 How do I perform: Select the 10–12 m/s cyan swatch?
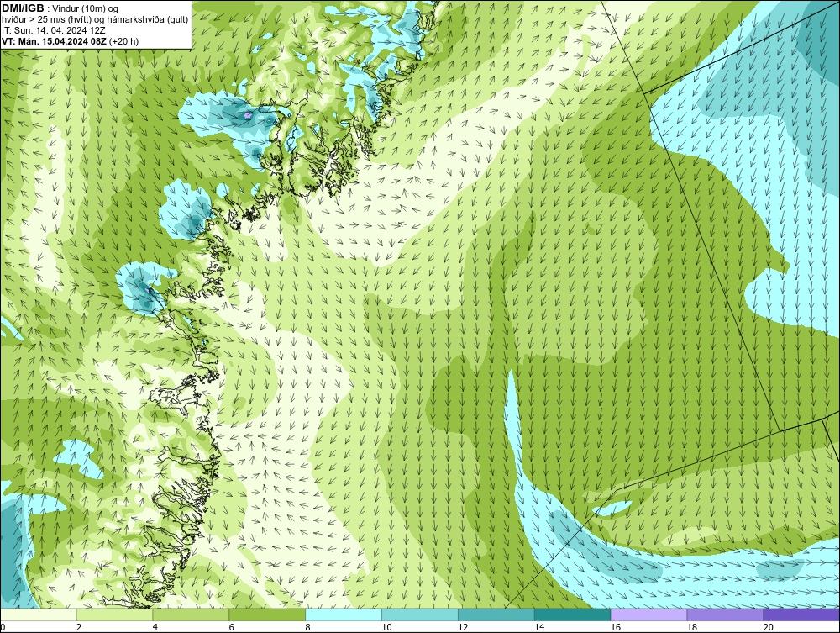tap(419, 615)
